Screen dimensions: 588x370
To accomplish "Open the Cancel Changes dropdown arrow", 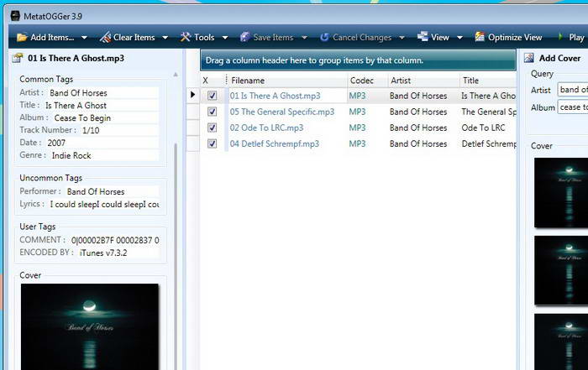I will 402,38.
